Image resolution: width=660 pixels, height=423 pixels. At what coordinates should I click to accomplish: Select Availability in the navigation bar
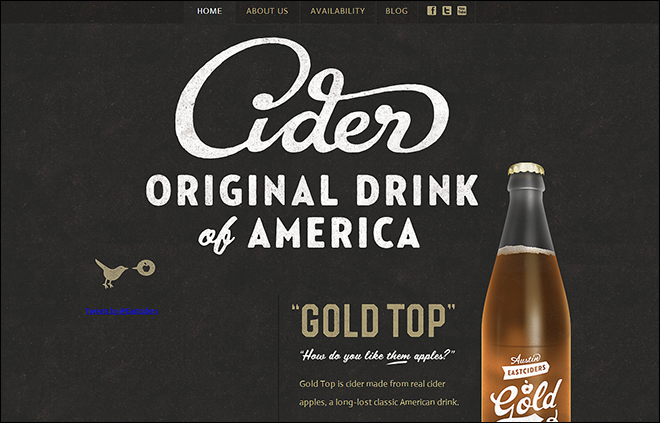click(338, 11)
